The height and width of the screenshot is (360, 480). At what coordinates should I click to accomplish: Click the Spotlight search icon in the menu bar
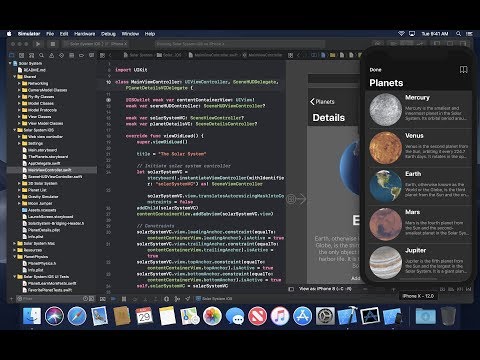(459, 34)
